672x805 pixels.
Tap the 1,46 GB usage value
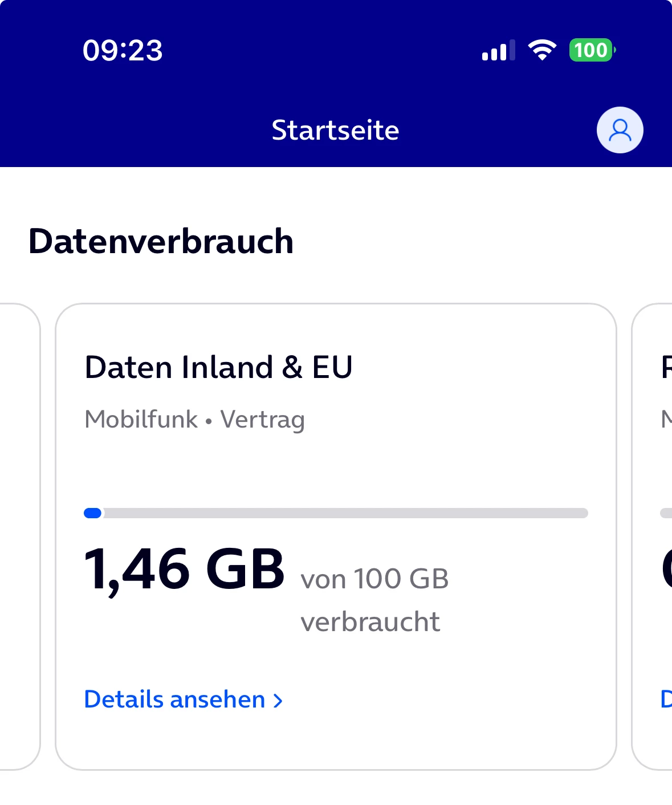pyautogui.click(x=184, y=570)
